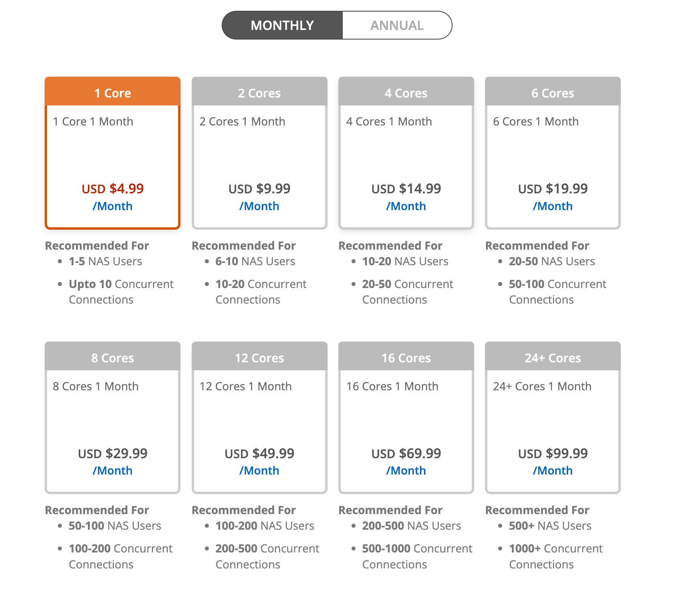Image resolution: width=700 pixels, height=600 pixels.
Task: Click the USD $99.99 price
Action: pos(553,453)
